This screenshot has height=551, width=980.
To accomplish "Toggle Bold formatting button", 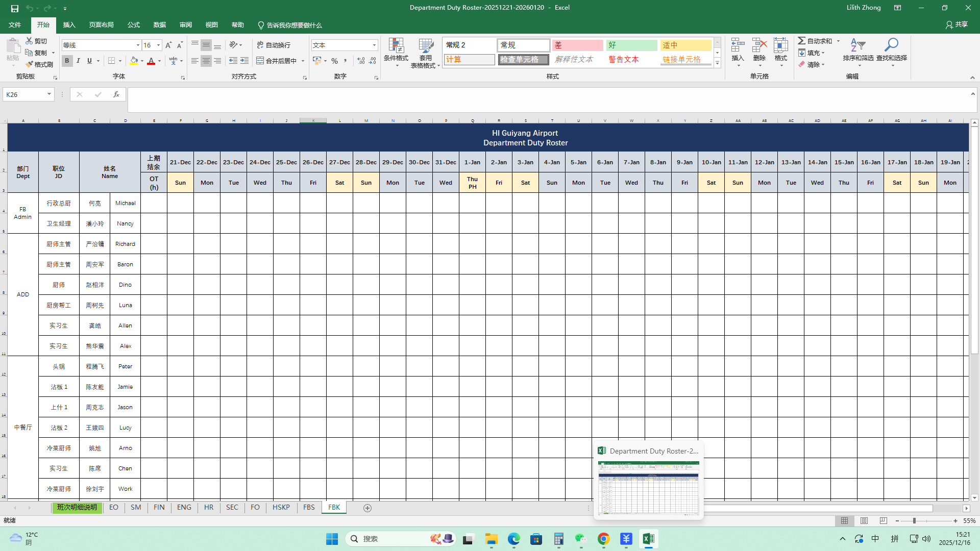I will click(67, 61).
